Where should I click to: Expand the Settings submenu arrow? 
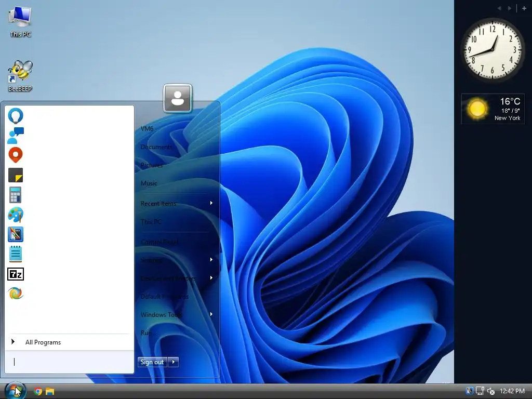tap(211, 260)
